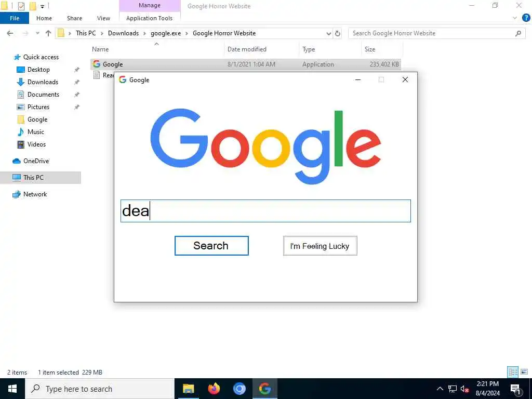Image resolution: width=532 pixels, height=399 pixels.
Task: Go up one folder level
Action: tap(48, 33)
